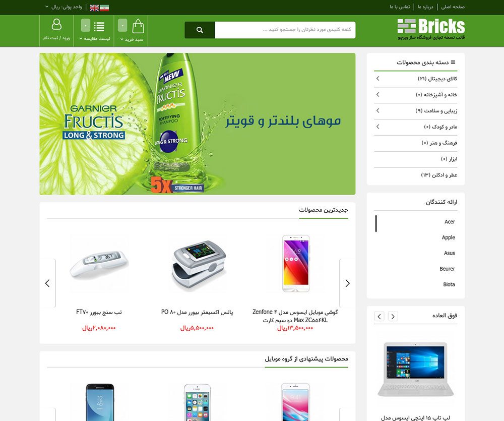Expand the کالای دیجیتال category
Image resolution: width=504 pixels, height=421 pixels.
(x=378, y=79)
